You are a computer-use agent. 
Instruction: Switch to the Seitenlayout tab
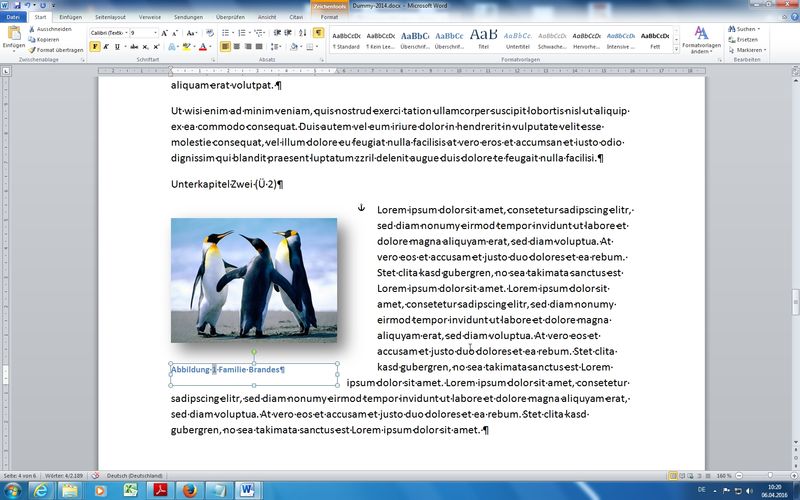point(110,17)
